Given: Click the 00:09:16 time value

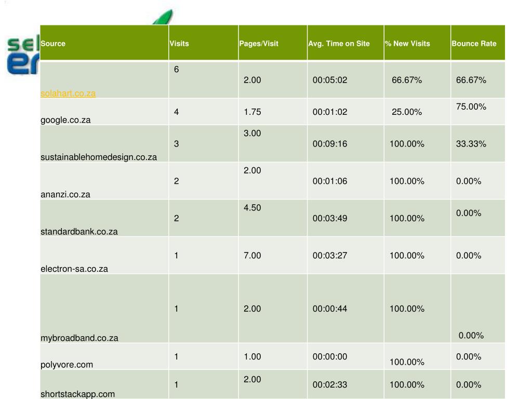Looking at the screenshot, I should click(330, 144).
